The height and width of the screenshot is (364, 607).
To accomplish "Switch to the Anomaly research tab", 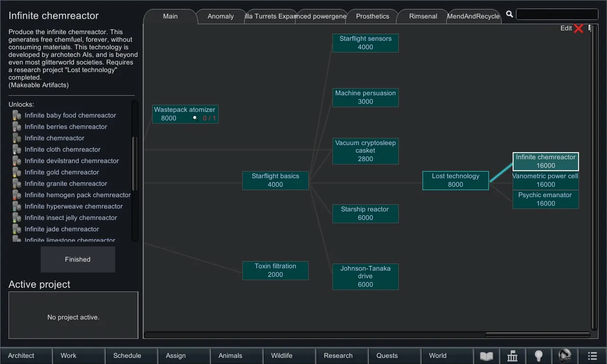I will point(221,16).
